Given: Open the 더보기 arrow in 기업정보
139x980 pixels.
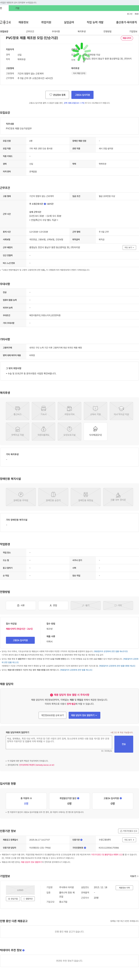Looking at the screenshot, I should click(134, 876).
